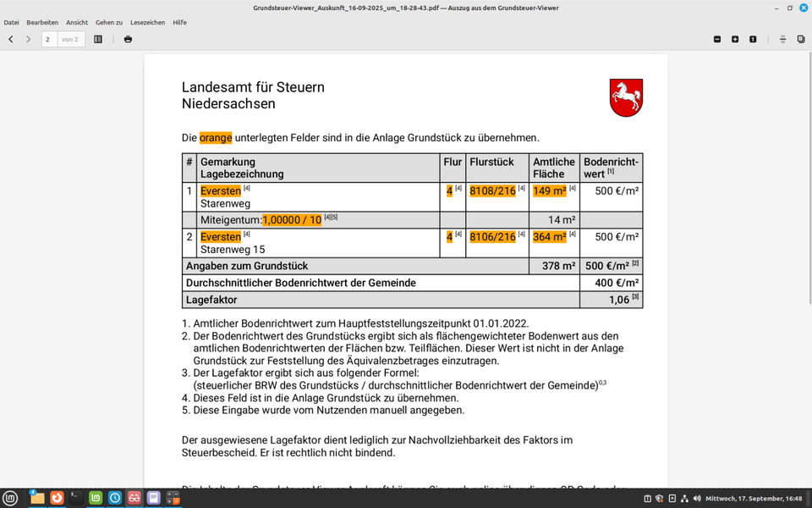Zoom in with the plus icon

click(x=735, y=39)
